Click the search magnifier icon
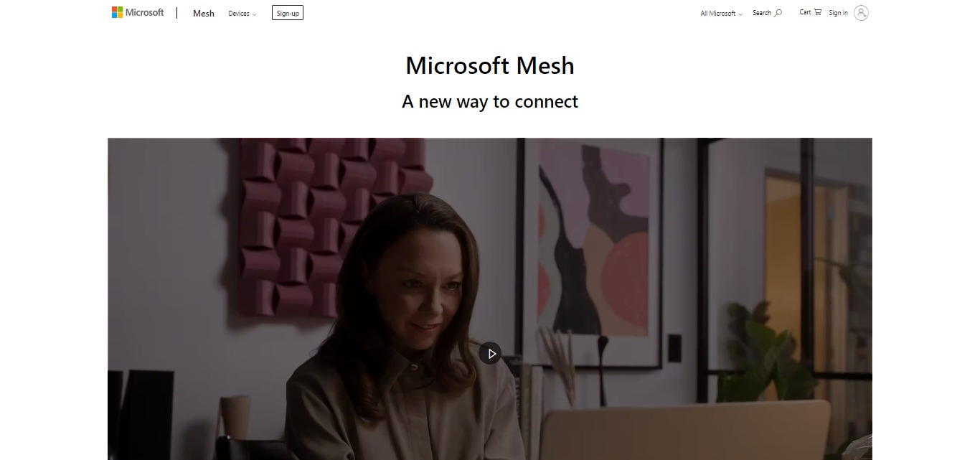 pyautogui.click(x=778, y=13)
